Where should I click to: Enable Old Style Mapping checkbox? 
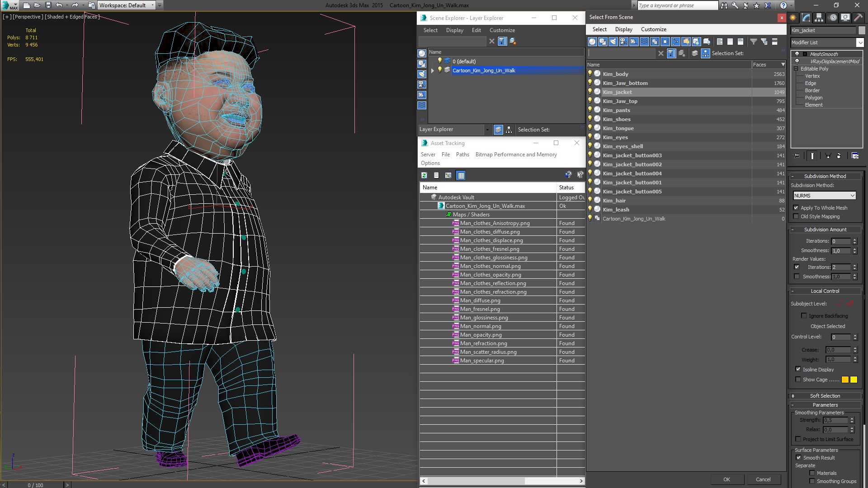coord(796,216)
